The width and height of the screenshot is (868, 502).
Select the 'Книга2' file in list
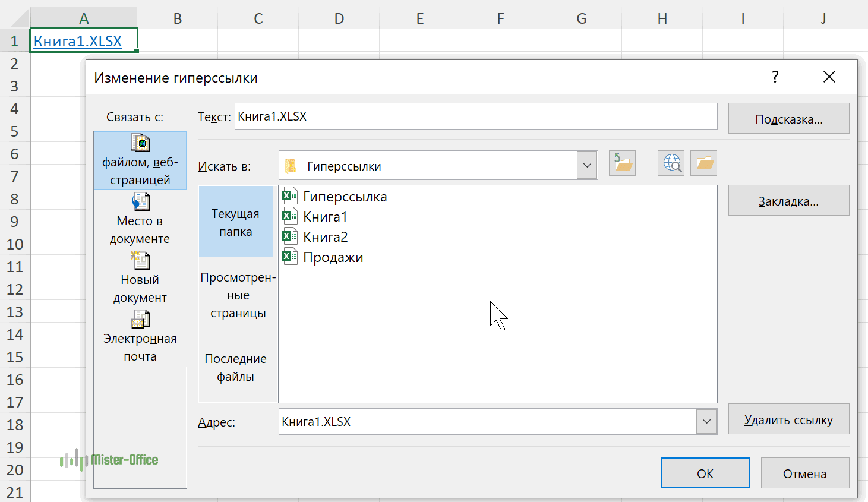[325, 237]
